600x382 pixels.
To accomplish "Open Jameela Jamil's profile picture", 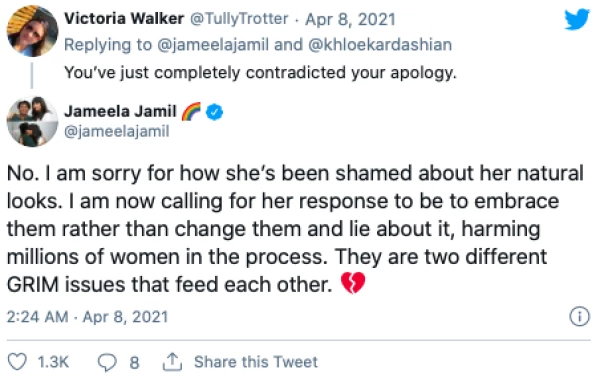I will tap(33, 122).
